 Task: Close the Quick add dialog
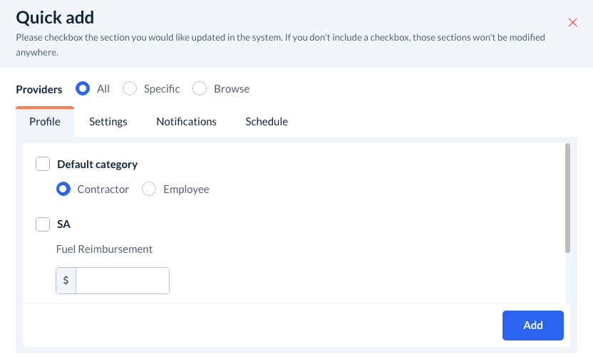(573, 22)
